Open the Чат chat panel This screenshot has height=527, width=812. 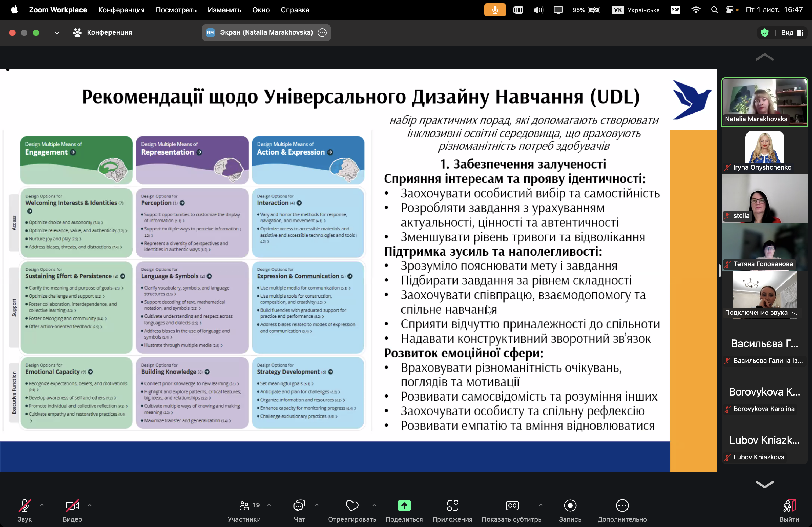pyautogui.click(x=299, y=510)
